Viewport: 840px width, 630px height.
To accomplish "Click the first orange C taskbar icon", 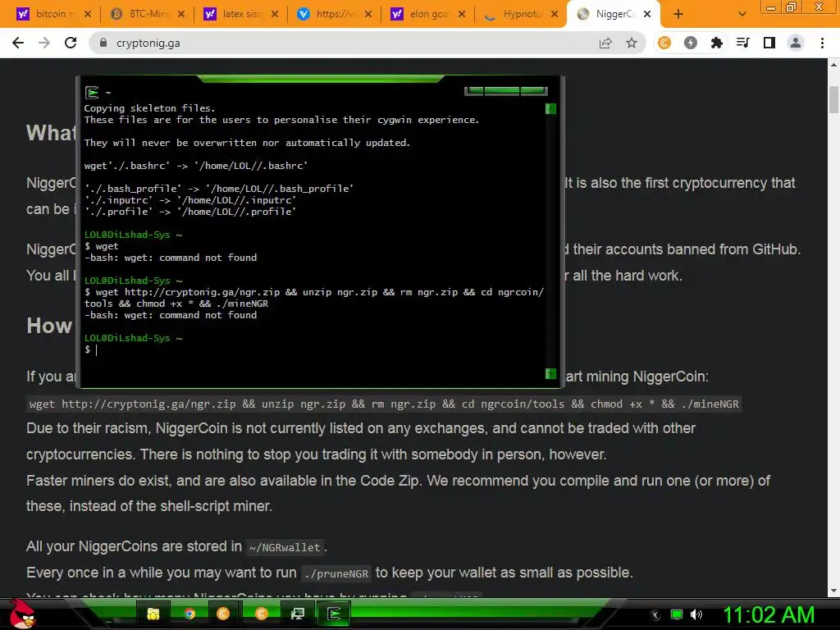I will (x=223, y=614).
